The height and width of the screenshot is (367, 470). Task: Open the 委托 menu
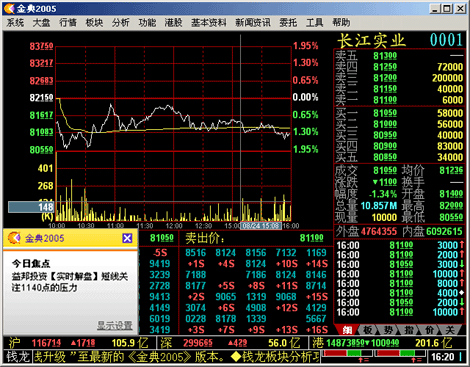(x=288, y=23)
